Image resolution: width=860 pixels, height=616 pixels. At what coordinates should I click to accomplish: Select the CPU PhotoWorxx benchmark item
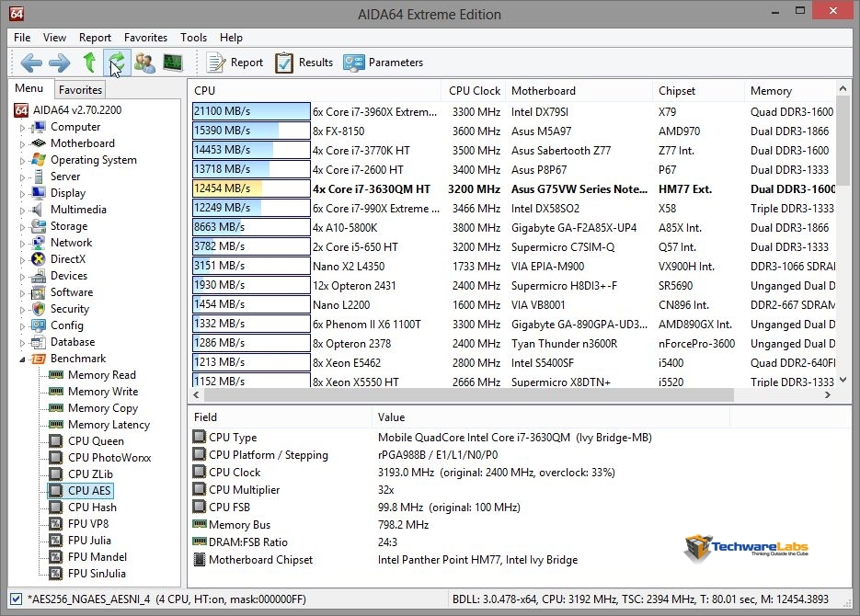click(x=109, y=458)
